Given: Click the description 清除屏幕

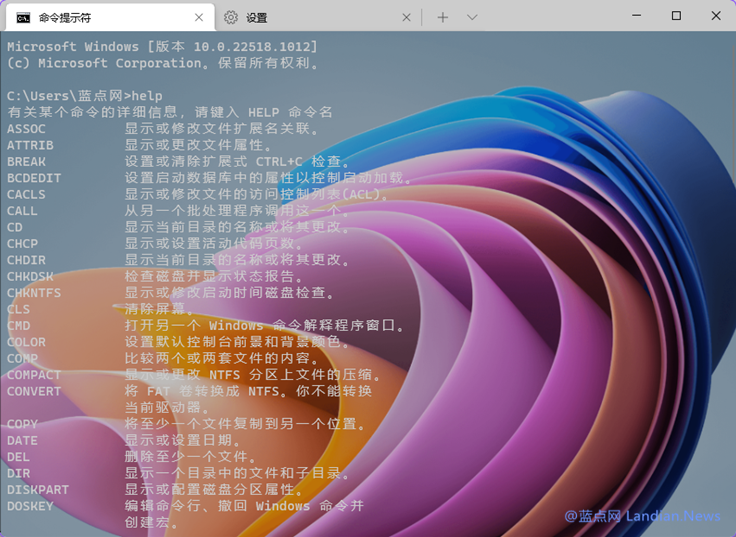Looking at the screenshot, I should tap(159, 309).
